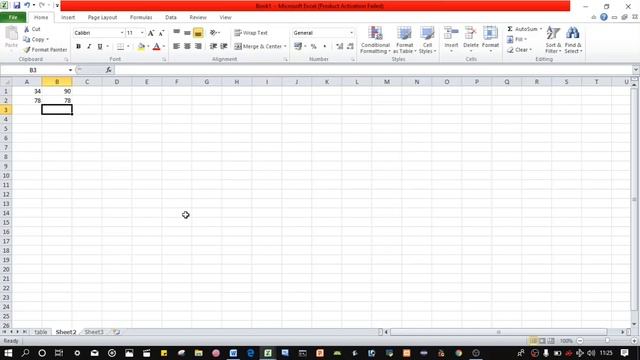The height and width of the screenshot is (360, 640).
Task: Select the 'table' sheet tab
Action: click(40, 332)
